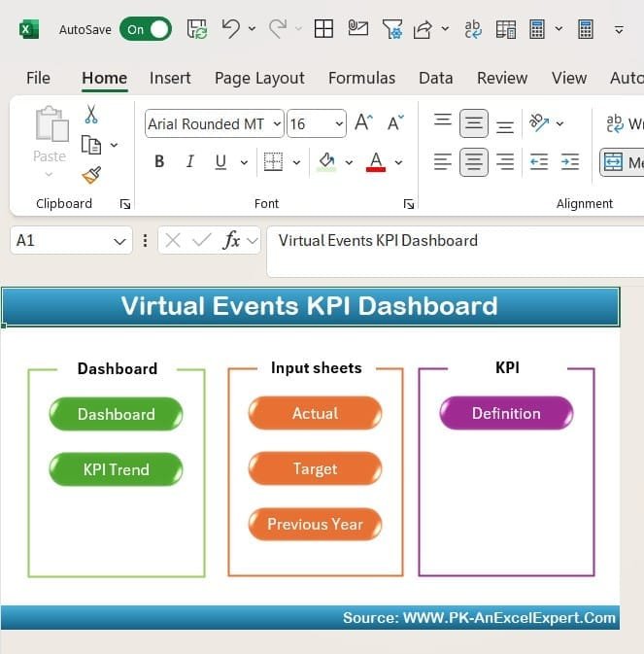Toggle AutoSave switch off
The height and width of the screenshot is (654, 644).
point(146,29)
